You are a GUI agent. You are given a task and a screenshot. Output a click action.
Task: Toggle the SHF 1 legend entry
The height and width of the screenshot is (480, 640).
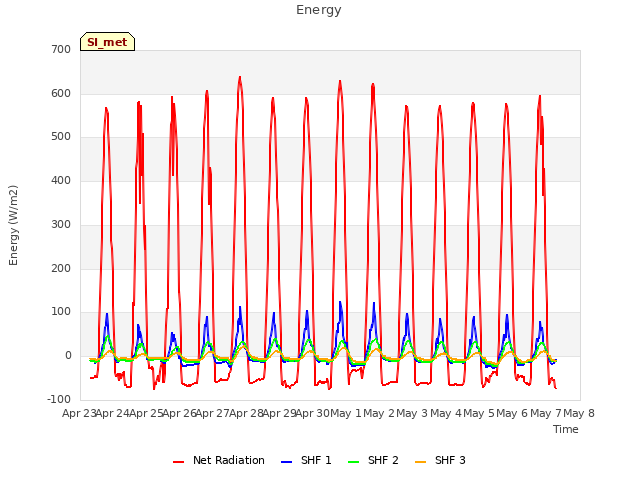[306, 460]
